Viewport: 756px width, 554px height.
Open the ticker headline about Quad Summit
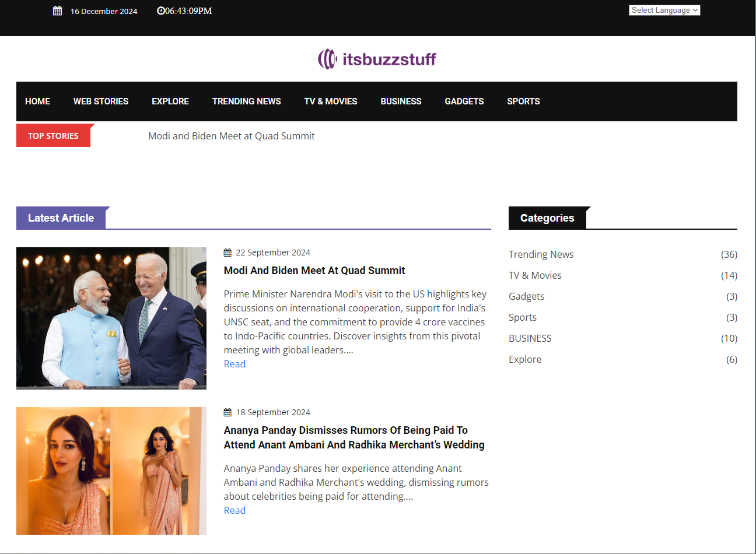click(x=231, y=136)
